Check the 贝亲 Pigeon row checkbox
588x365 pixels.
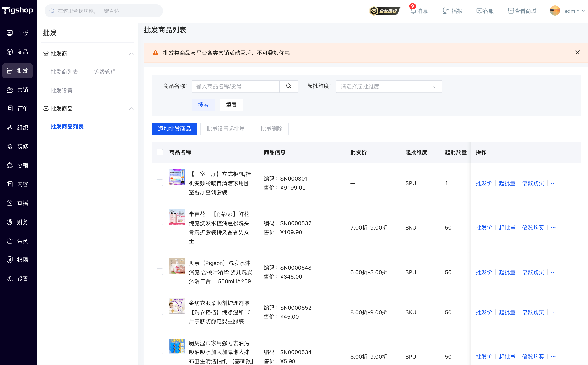tap(160, 272)
